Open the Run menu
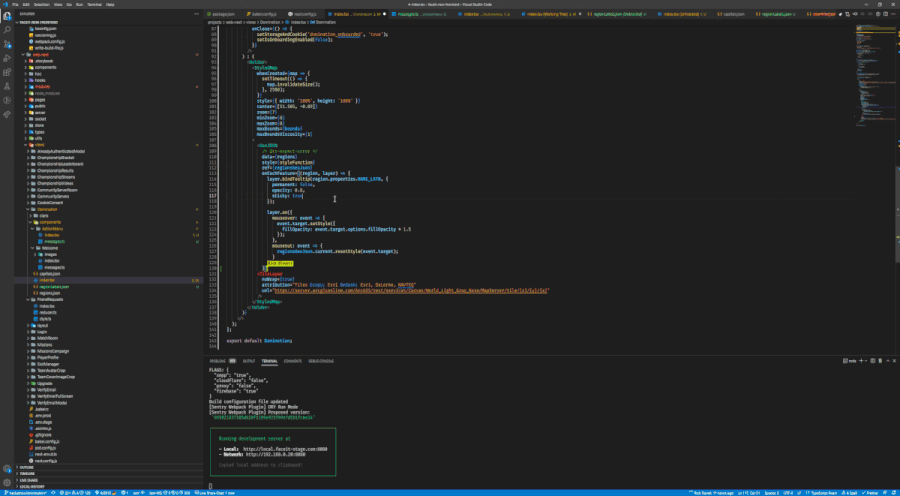This screenshot has width=900, height=496. pyautogui.click(x=79, y=4)
